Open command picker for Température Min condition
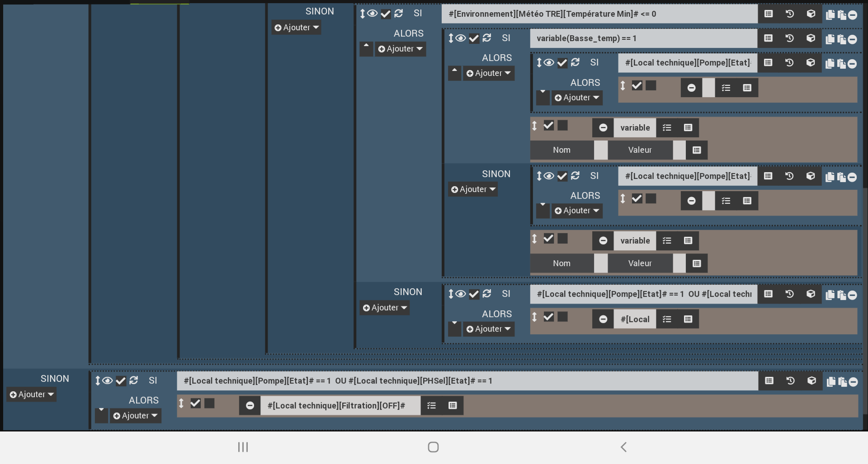This screenshot has height=464, width=868. 769,14
